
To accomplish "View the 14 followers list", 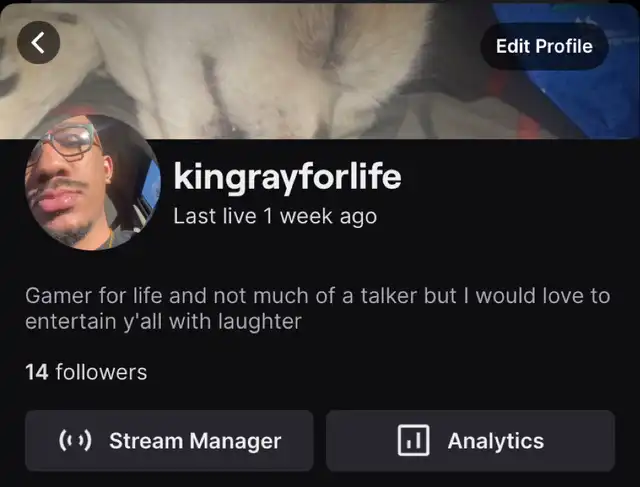I will [86, 372].
